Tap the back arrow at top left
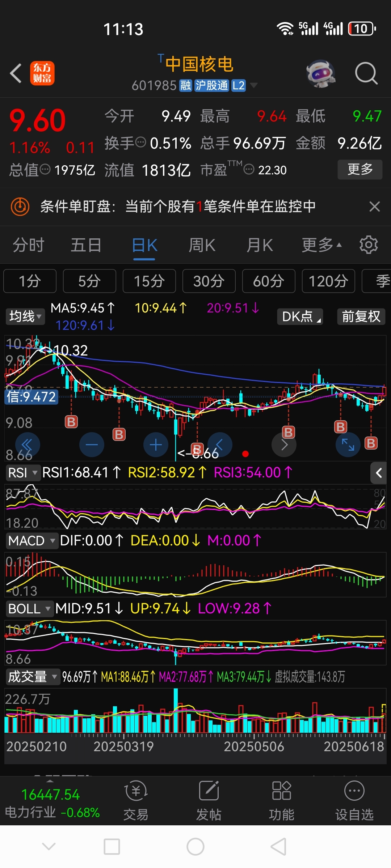The width and height of the screenshot is (391, 868). (x=16, y=73)
